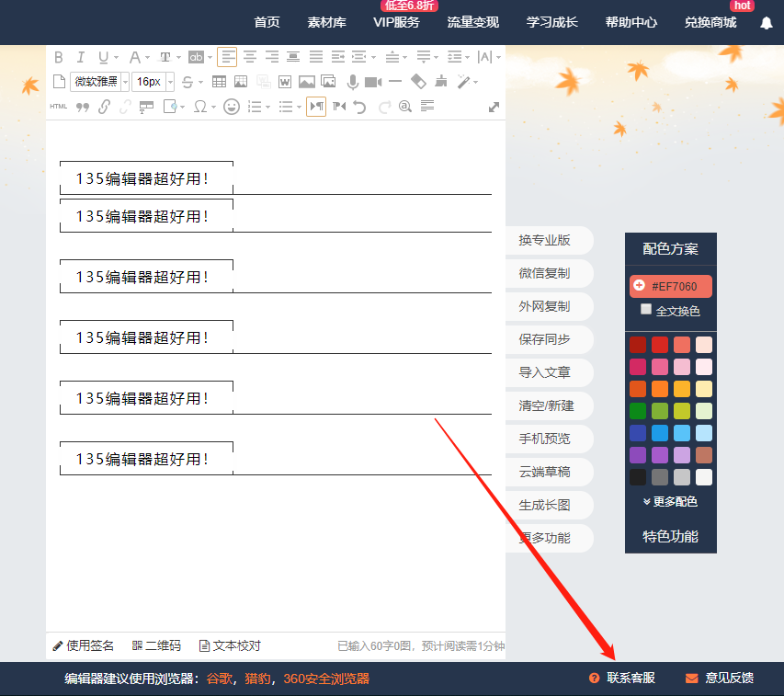This screenshot has width=784, height=696.
Task: Expand the editor to fullscreen
Action: click(x=494, y=107)
